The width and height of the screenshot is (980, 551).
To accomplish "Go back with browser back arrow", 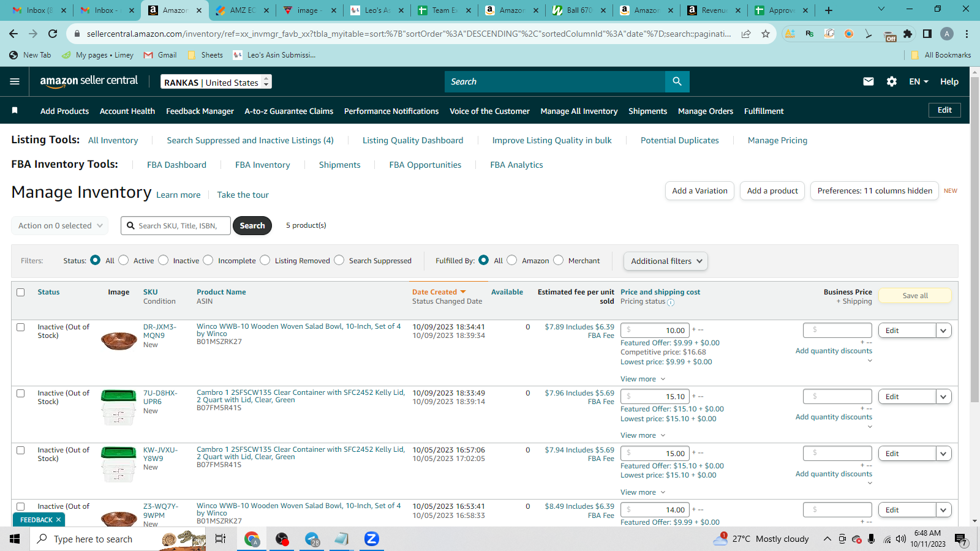I will 13,34.
